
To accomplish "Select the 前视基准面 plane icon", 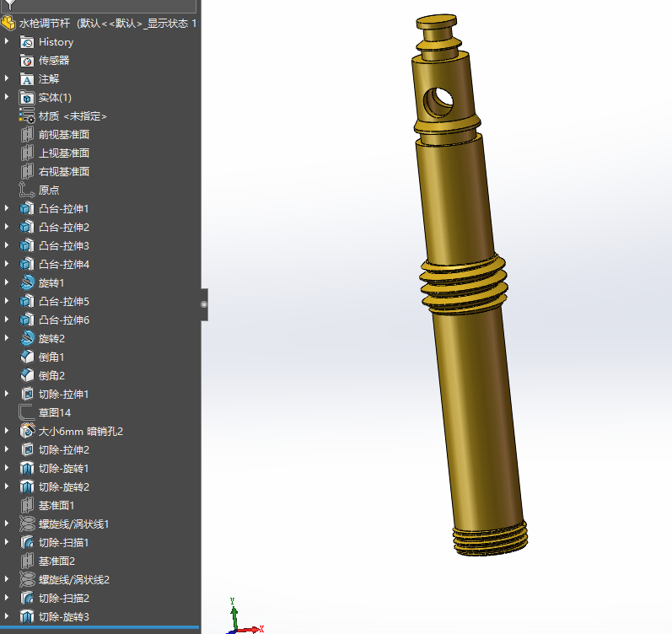I will (x=27, y=135).
